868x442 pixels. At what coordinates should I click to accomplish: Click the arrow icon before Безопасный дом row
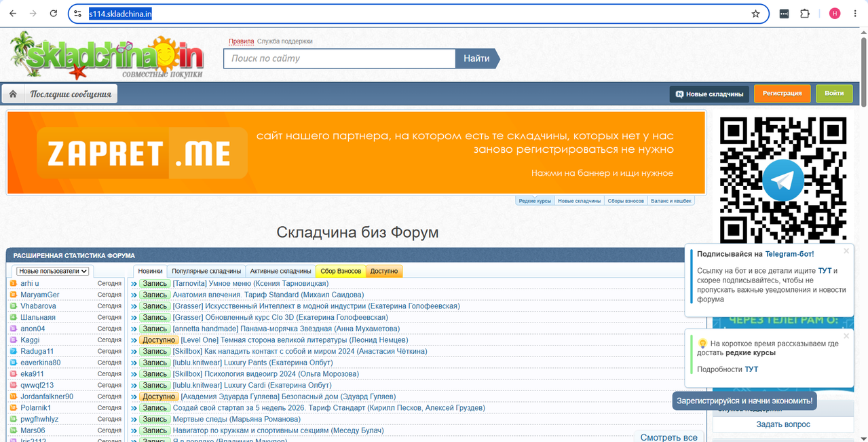click(134, 397)
